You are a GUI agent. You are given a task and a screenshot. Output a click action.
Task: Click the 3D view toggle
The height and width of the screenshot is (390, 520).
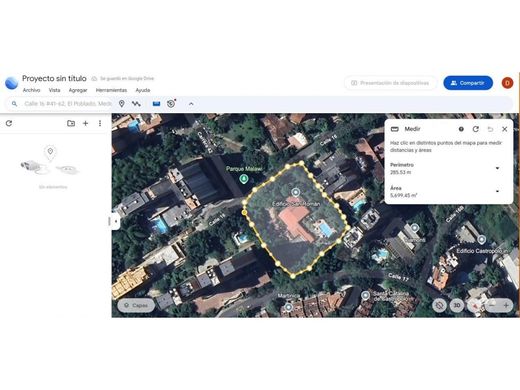click(457, 305)
